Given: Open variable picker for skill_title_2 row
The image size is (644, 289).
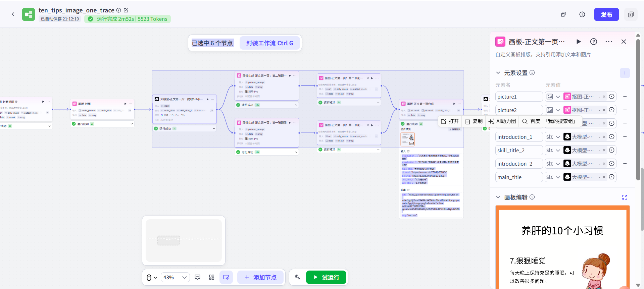Looking at the screenshot, I should tap(612, 150).
